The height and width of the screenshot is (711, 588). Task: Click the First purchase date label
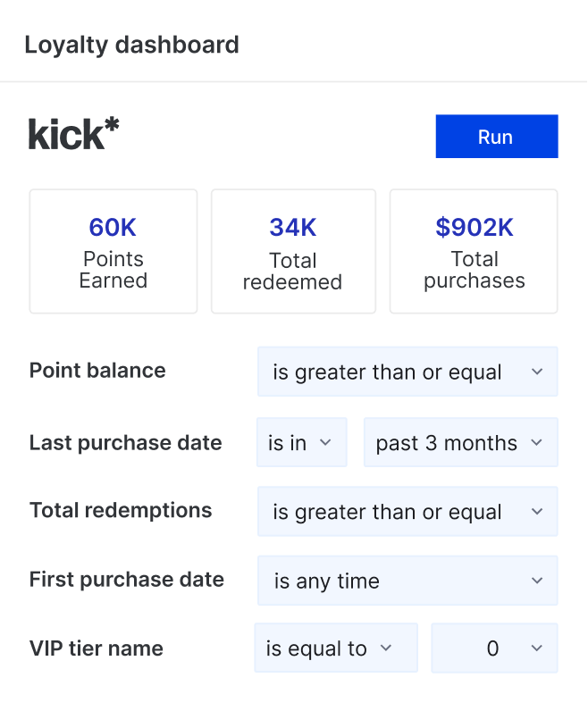coord(126,580)
